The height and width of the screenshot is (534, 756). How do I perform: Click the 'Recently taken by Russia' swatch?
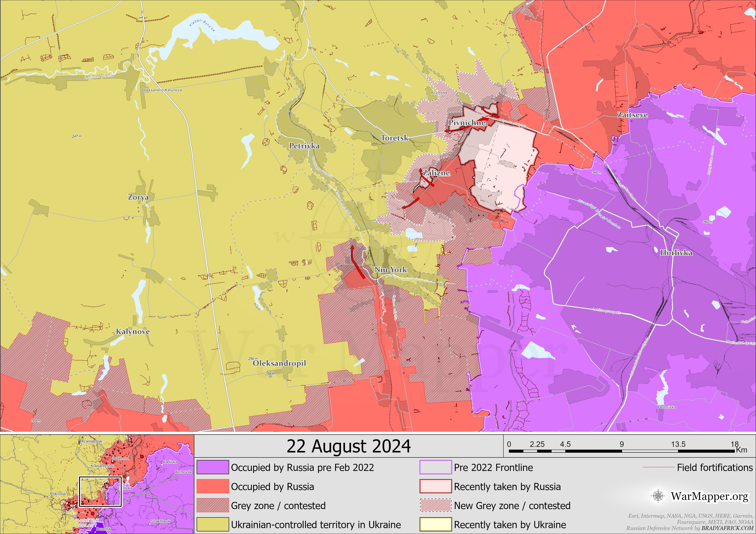(435, 486)
